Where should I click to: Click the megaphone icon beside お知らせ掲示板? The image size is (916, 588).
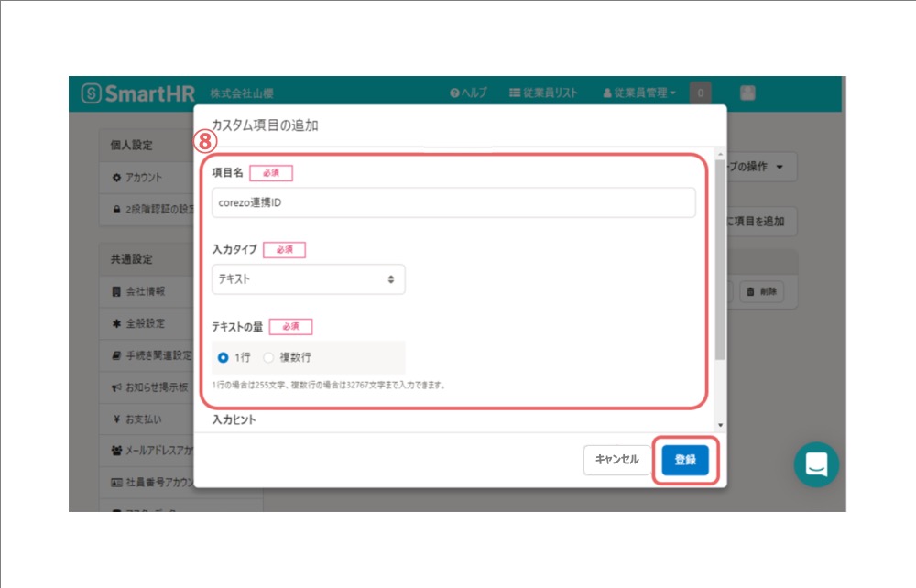coord(116,387)
